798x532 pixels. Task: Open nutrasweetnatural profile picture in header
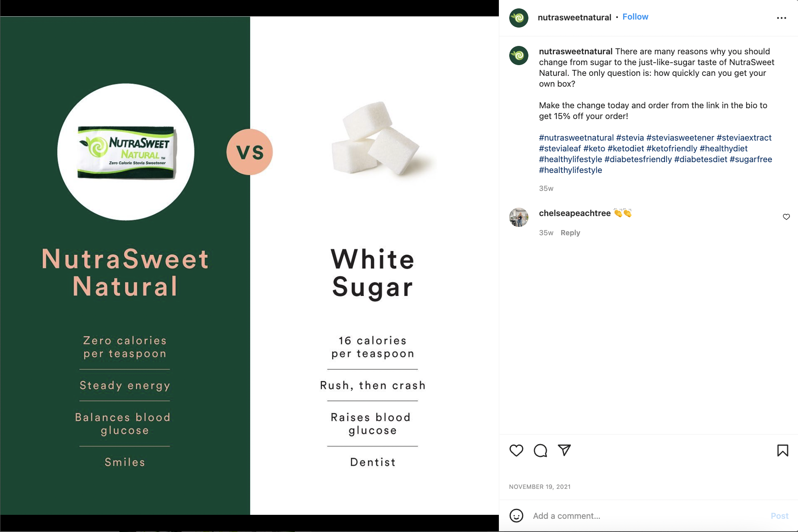[518, 18]
